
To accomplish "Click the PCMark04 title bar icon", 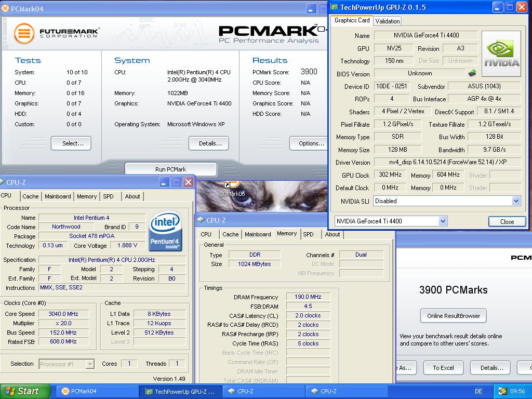I will (5, 8).
